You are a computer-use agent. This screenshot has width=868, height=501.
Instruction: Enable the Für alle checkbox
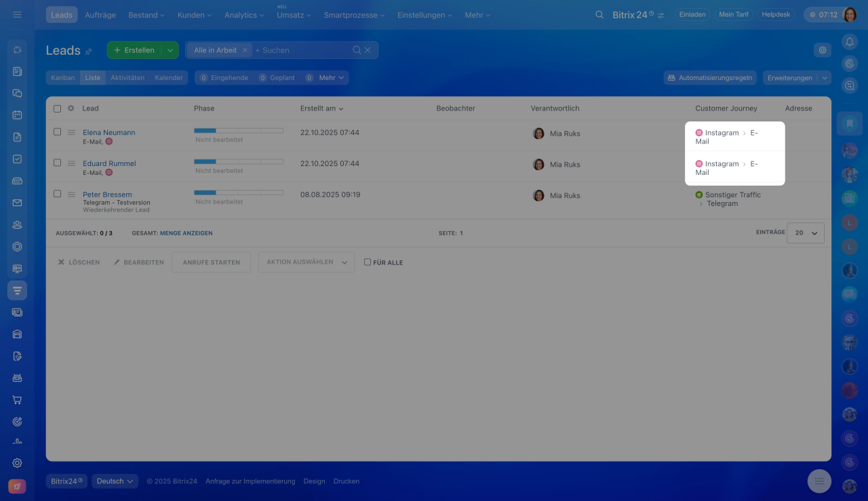coord(368,262)
